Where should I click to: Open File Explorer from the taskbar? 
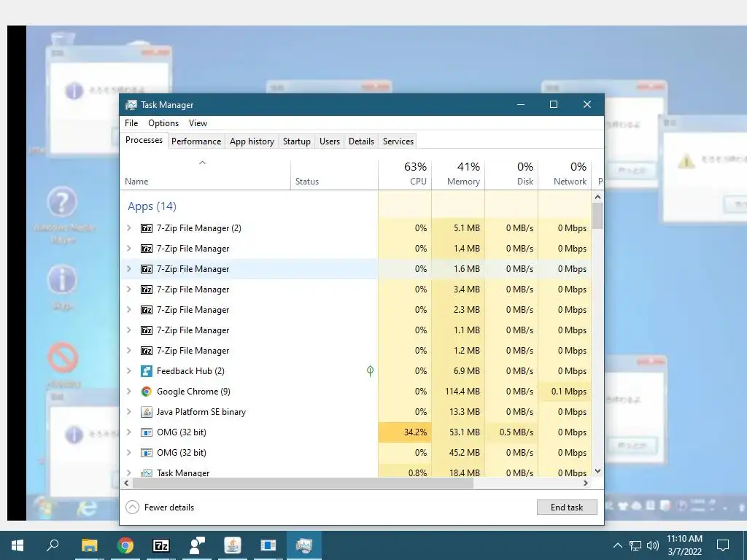tap(89, 545)
